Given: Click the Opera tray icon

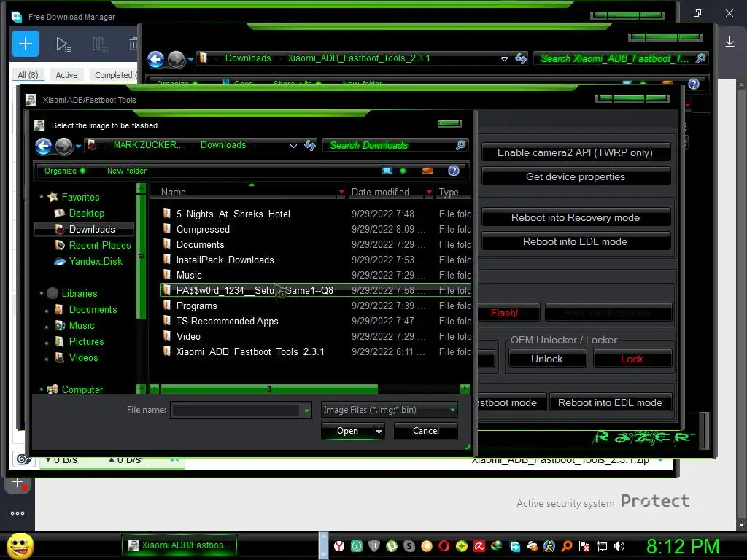Looking at the screenshot, I should click(444, 546).
